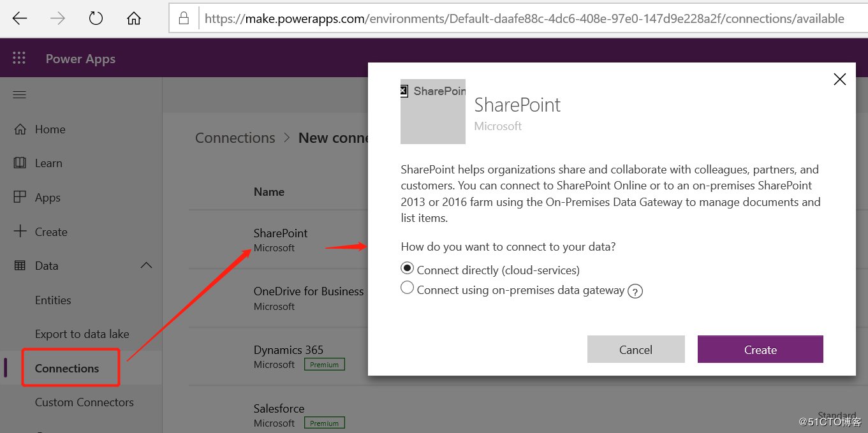Collapse the Data section chevron
Viewport: 868px width, 433px height.
146,265
